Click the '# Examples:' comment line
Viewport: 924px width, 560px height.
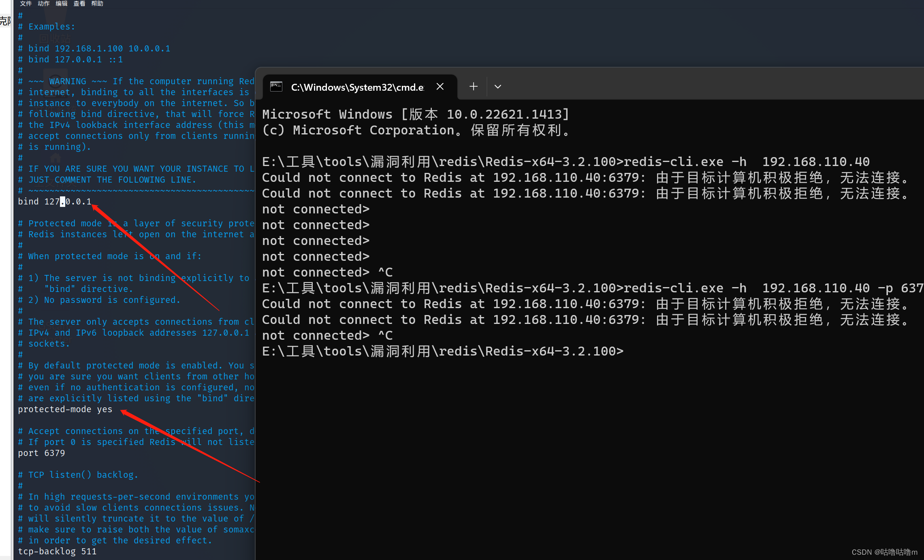click(47, 27)
